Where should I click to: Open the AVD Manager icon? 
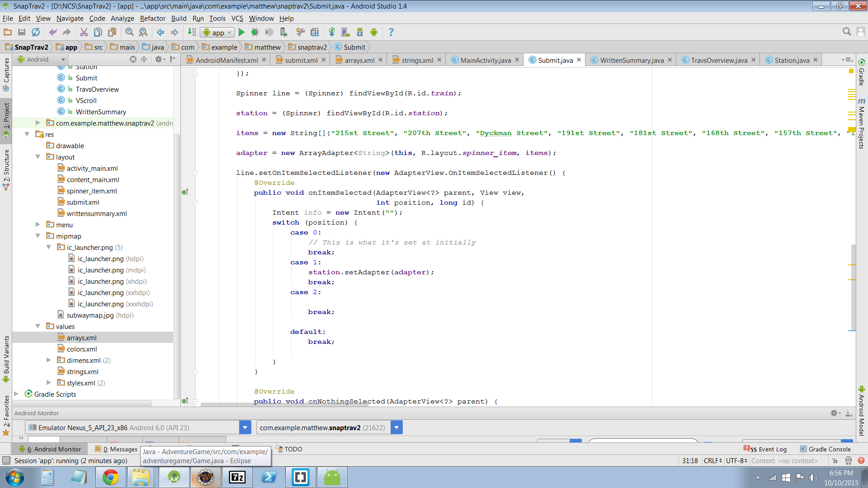(x=345, y=32)
